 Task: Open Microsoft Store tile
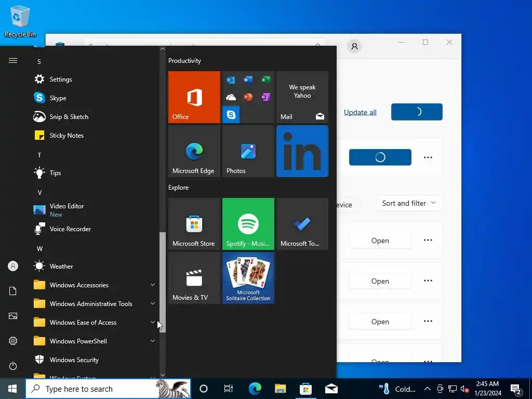pyautogui.click(x=194, y=224)
